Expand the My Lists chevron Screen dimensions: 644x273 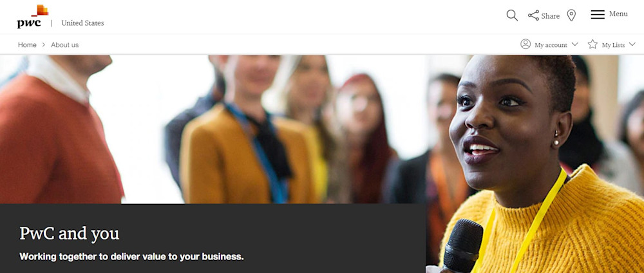pyautogui.click(x=632, y=44)
